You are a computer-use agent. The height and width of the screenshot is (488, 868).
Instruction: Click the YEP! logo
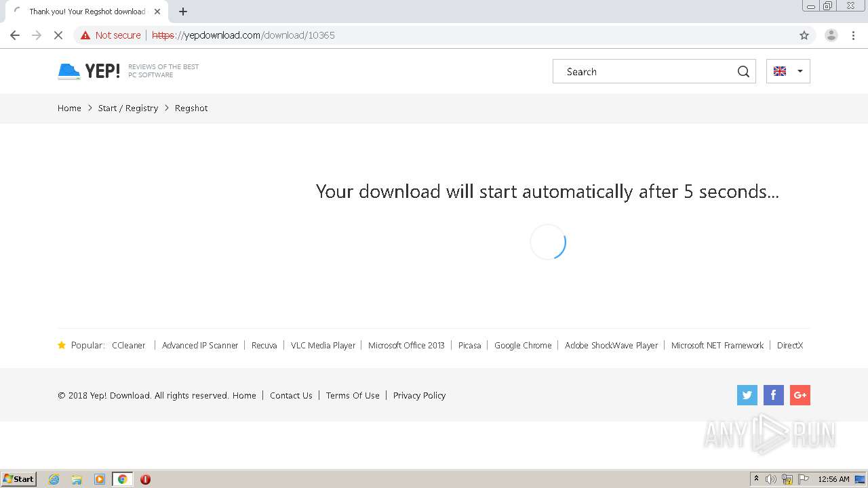pos(89,71)
